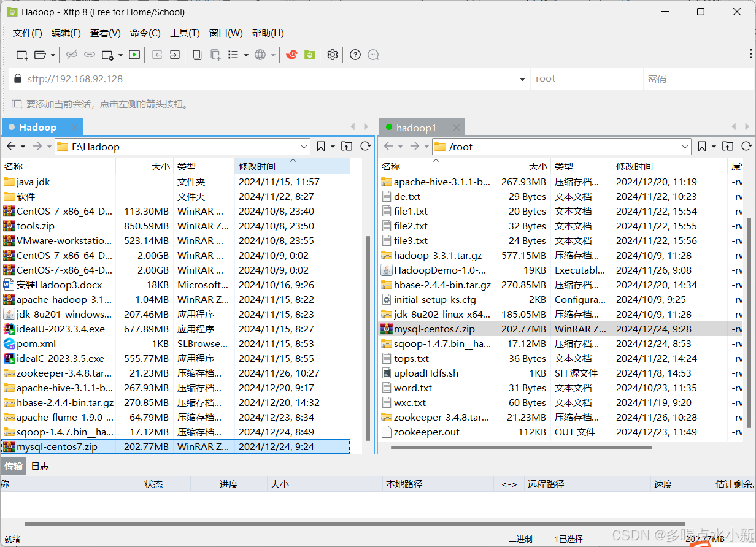
Task: Toggle synchronized browsing with the chain icon
Action: (x=90, y=55)
